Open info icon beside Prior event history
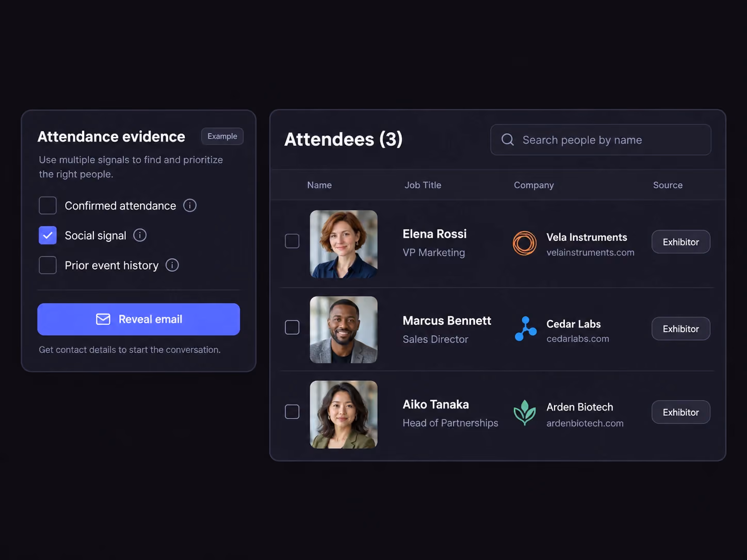Viewport: 747px width, 560px height. [172, 265]
